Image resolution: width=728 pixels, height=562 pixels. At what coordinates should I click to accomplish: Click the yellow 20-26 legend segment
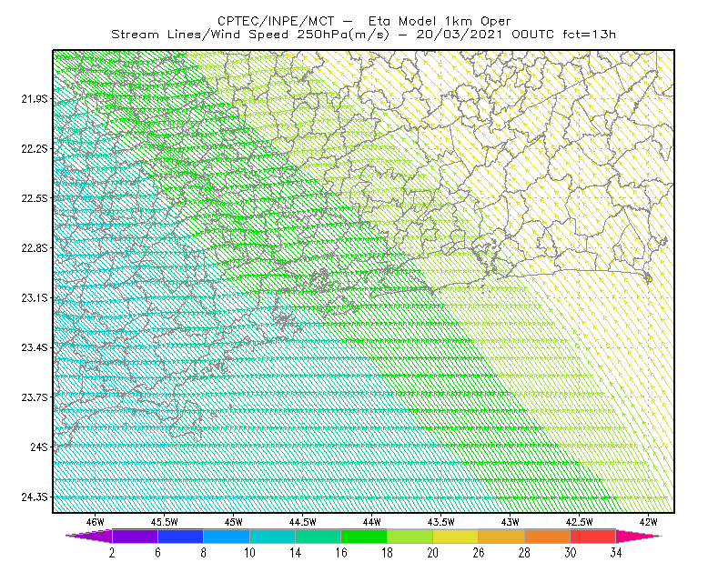456,536
